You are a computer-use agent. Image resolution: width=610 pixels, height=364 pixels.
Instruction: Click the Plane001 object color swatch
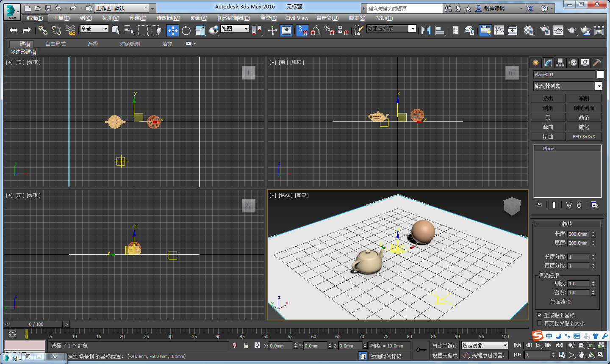coord(600,74)
